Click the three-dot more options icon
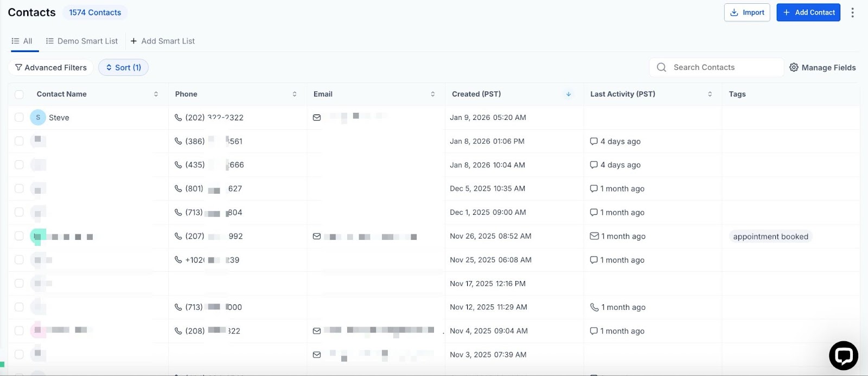868x376 pixels. point(852,12)
